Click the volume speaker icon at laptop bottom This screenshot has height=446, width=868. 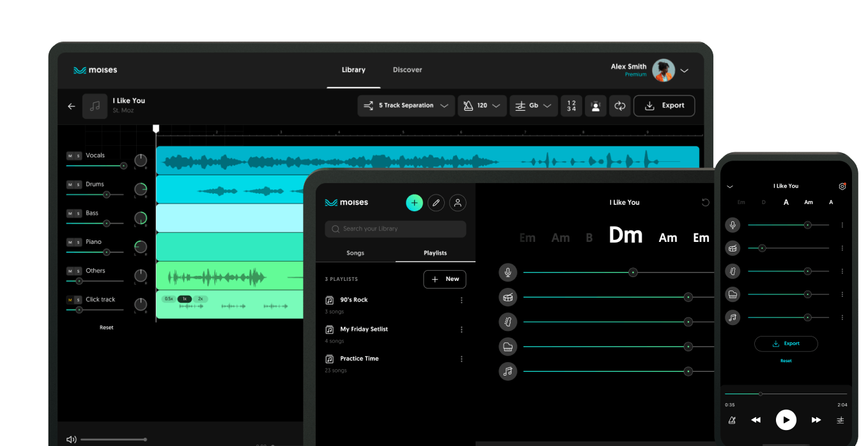click(x=72, y=440)
